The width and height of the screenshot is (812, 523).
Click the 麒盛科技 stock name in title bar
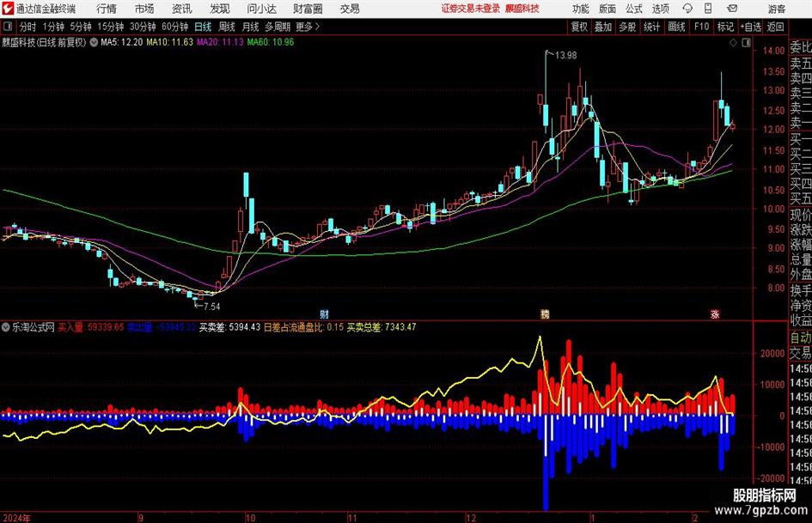522,9
